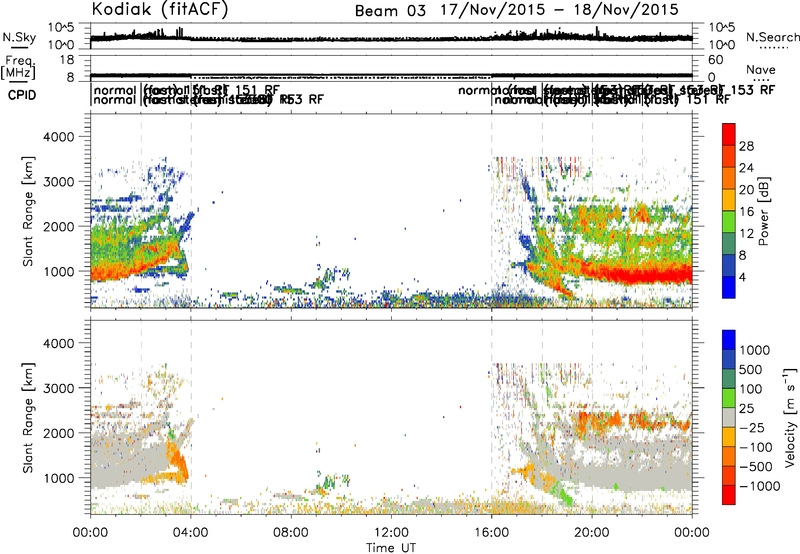Screen dimensions: 800x554
Task: Click the "04:00" time tick label
Action: tap(190, 533)
